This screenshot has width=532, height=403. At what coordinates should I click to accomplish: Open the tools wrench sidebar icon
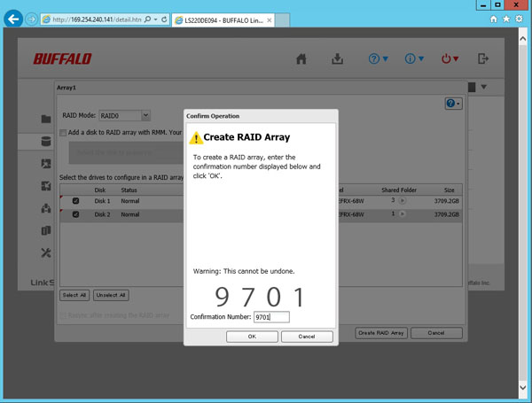tap(46, 253)
